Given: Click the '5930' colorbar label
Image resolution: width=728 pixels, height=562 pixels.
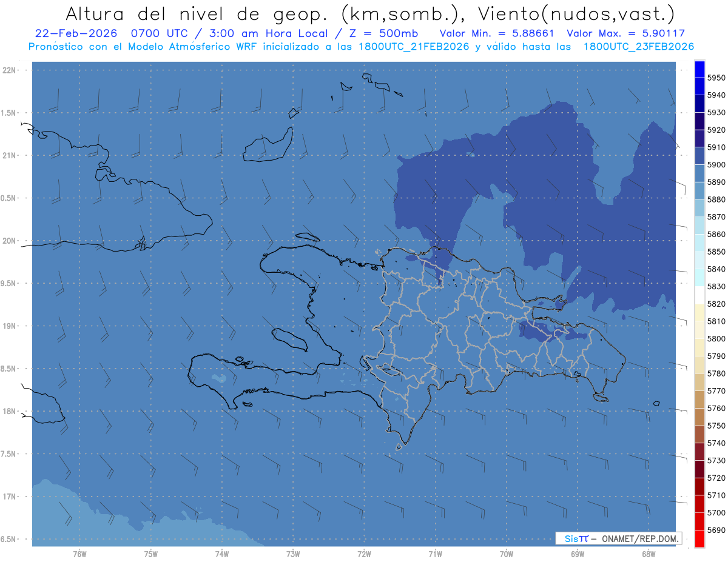Looking at the screenshot, I should point(716,113).
